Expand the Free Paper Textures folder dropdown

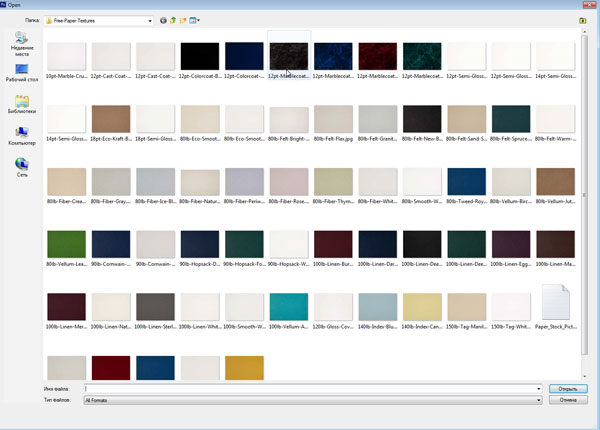point(150,21)
